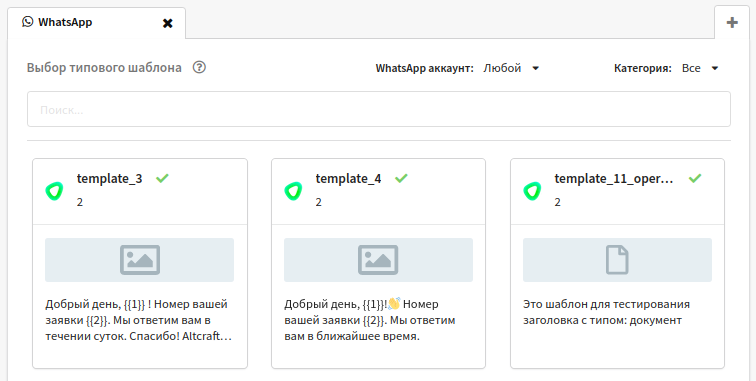Image resolution: width=756 pixels, height=381 pixels.
Task: Click the image placeholder in template_3
Action: pos(139,260)
